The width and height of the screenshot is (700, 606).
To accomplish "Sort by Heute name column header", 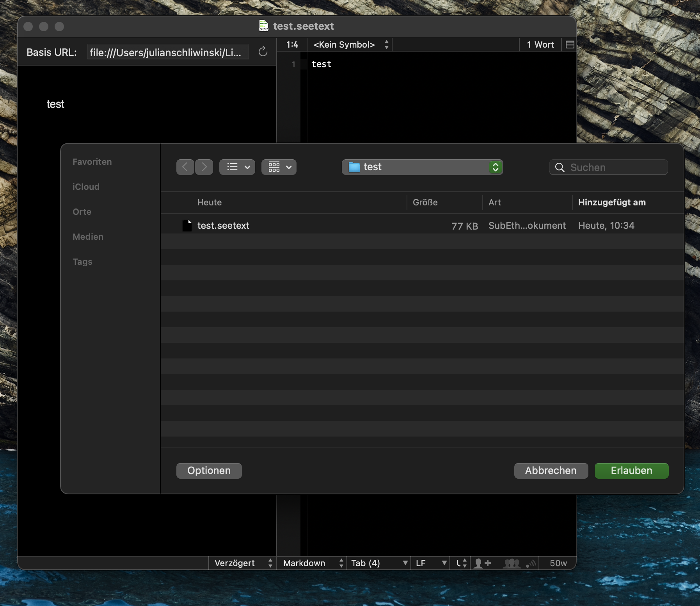I will click(210, 202).
